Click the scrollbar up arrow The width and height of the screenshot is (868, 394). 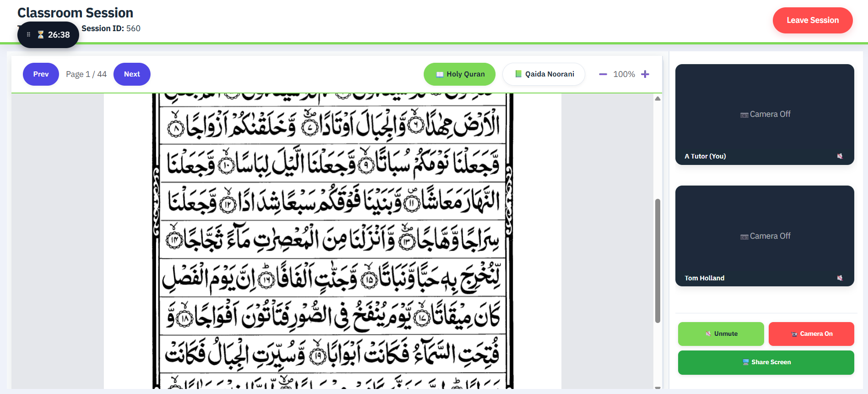click(x=658, y=98)
